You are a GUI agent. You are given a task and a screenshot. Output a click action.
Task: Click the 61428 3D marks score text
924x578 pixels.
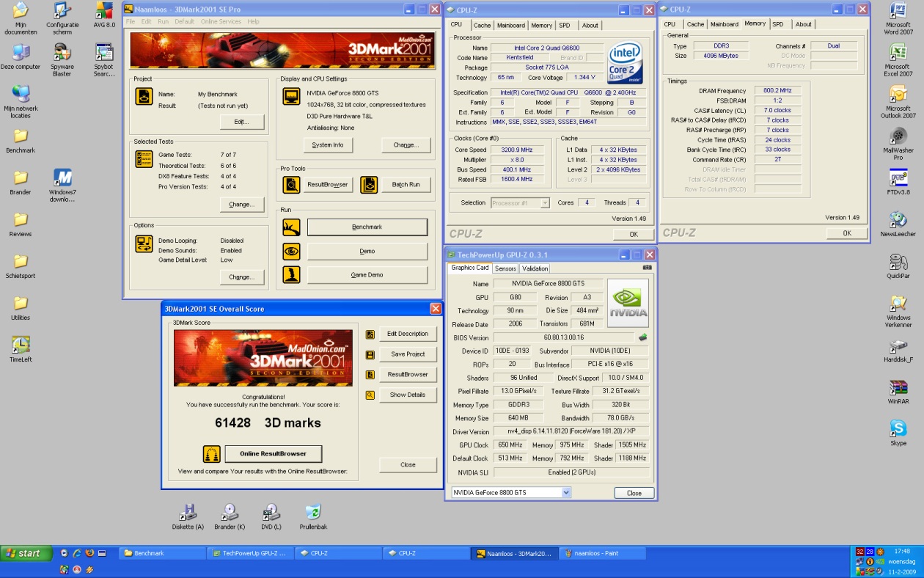click(268, 423)
